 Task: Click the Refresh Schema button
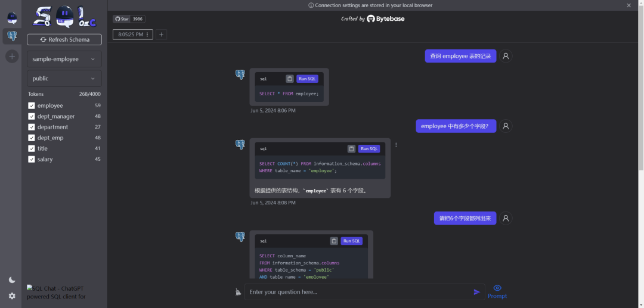coord(64,39)
